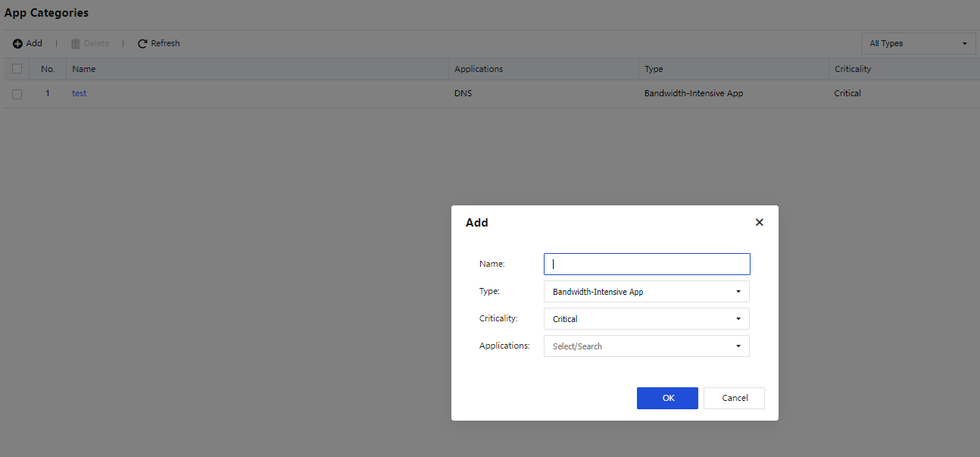Open the All Types filter dropdown
This screenshot has width=980, height=457.
coord(918,44)
